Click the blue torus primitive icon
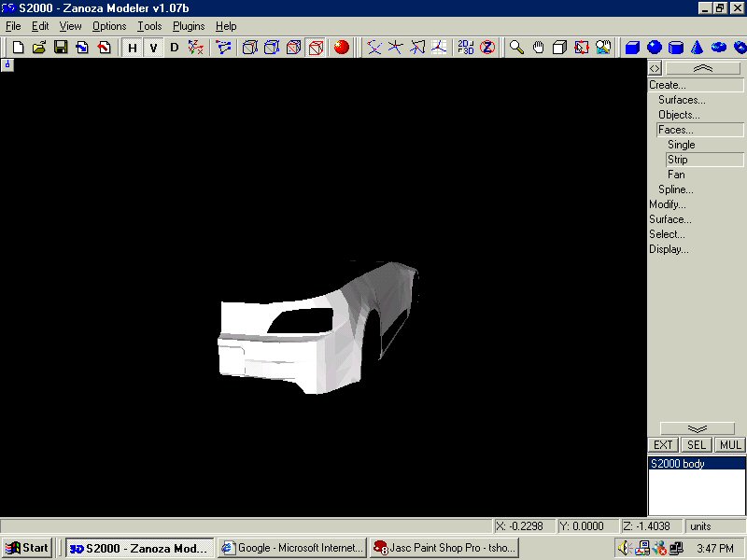Screen dimensions: 747x560 tap(718, 47)
